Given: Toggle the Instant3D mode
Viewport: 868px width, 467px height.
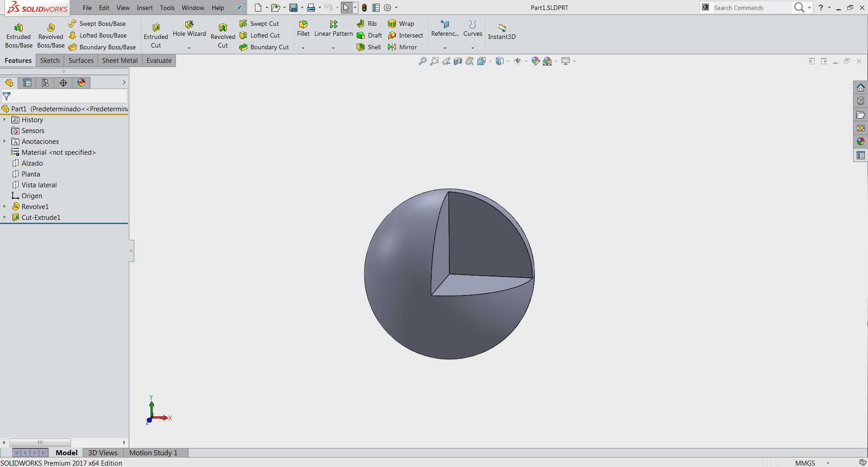Looking at the screenshot, I should pyautogui.click(x=501, y=31).
